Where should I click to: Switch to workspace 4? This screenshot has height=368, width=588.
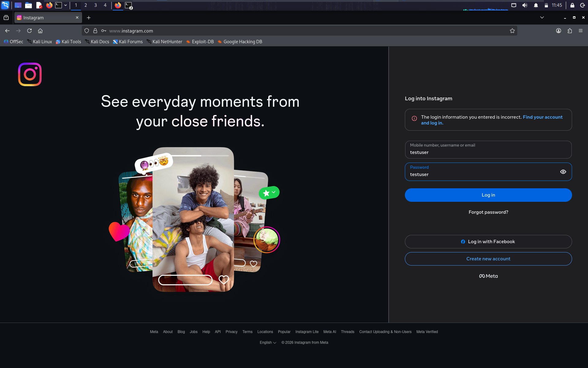pyautogui.click(x=105, y=5)
